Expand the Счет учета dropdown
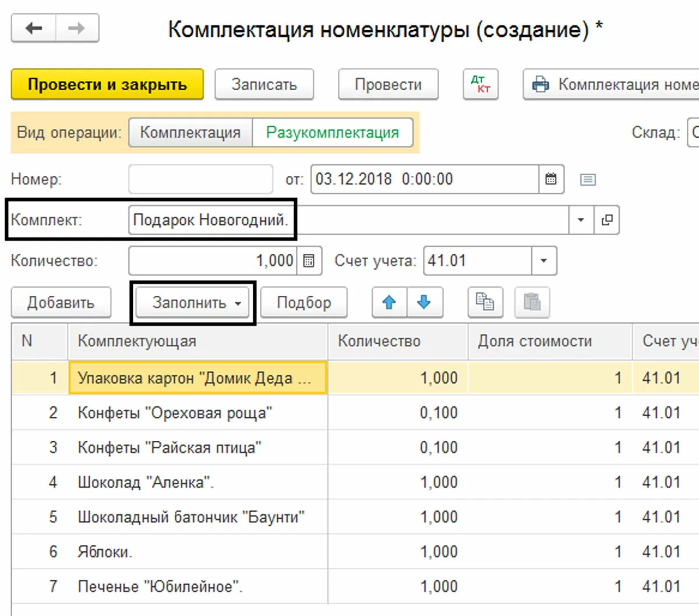Image resolution: width=699 pixels, height=616 pixels. coord(543,260)
